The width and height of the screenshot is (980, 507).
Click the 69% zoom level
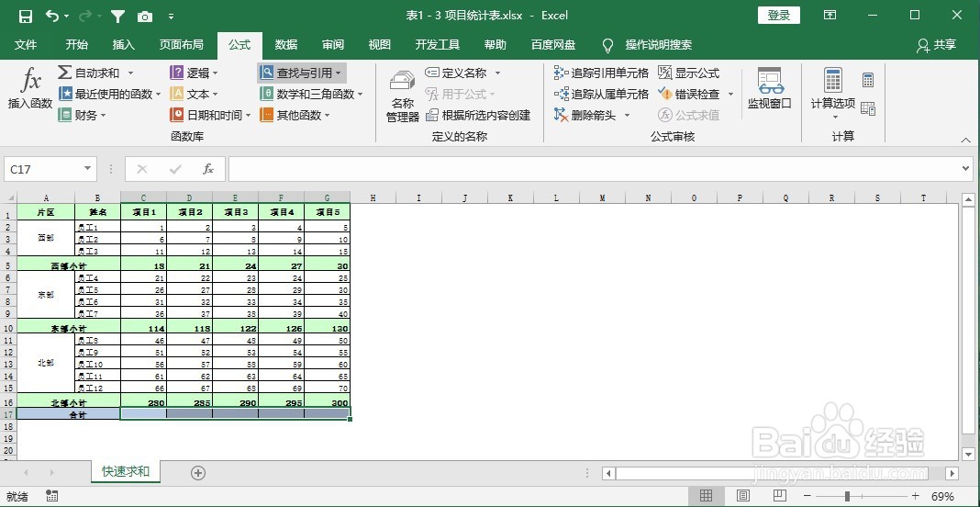point(942,496)
